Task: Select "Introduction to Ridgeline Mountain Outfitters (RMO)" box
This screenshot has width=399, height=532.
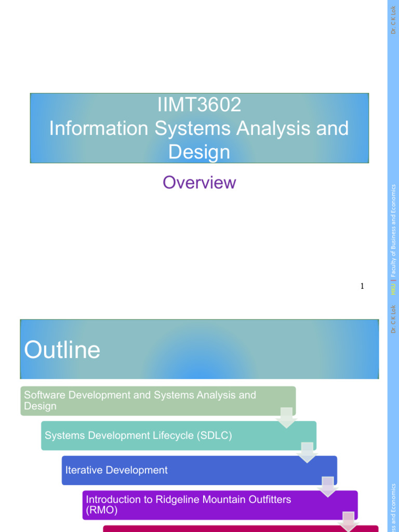Action: coord(220,505)
